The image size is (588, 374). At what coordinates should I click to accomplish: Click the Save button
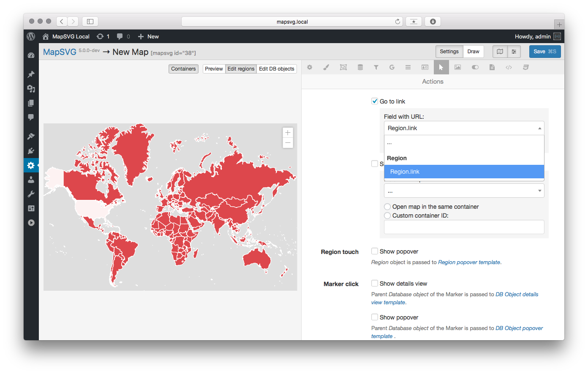tap(545, 52)
